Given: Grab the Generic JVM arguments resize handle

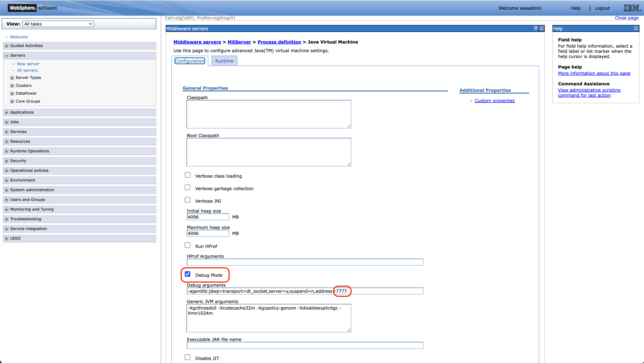Looking at the screenshot, I should pos(349,330).
